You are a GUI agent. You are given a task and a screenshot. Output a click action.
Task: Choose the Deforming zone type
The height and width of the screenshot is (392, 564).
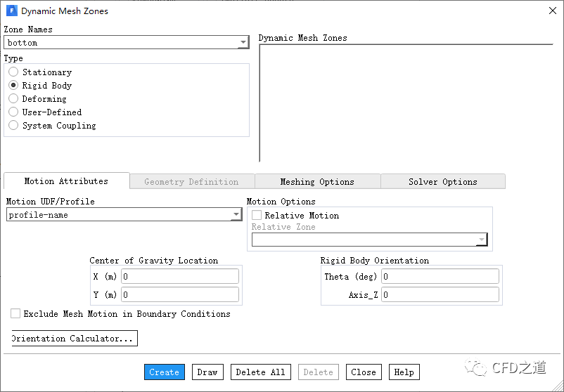click(x=13, y=99)
